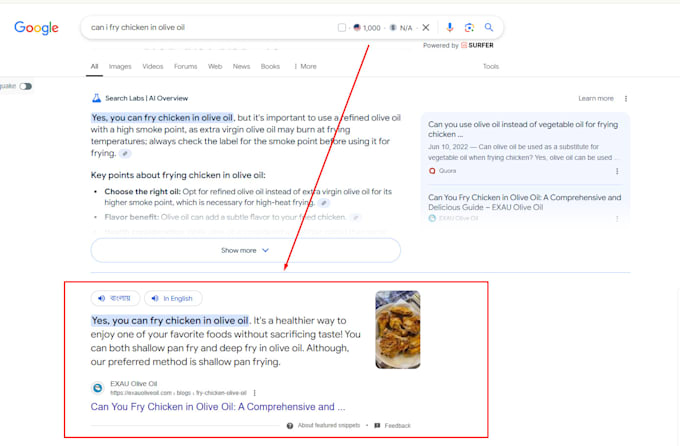Open the Books tab
The width and height of the screenshot is (680, 446).
270,66
